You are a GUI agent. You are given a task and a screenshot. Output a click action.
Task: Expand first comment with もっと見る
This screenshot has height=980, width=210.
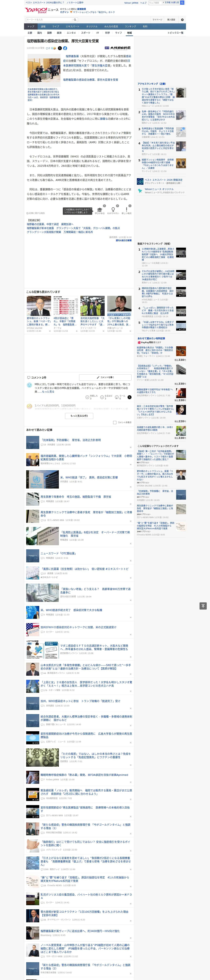tap(48, 392)
